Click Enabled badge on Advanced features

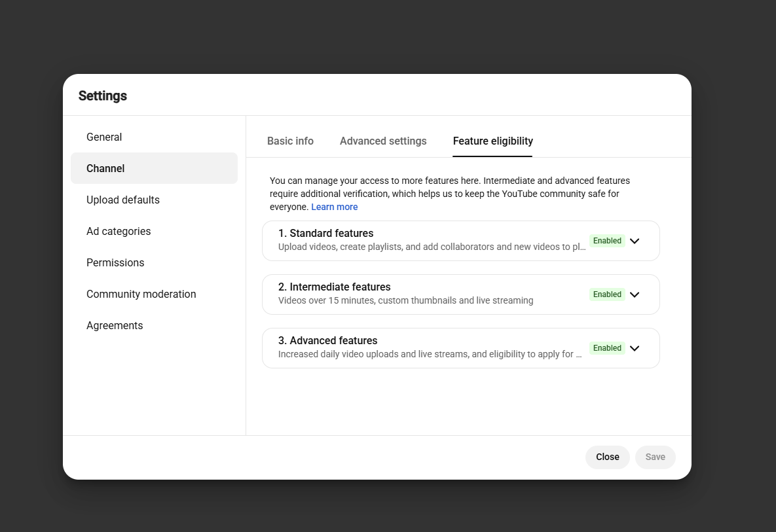click(607, 348)
